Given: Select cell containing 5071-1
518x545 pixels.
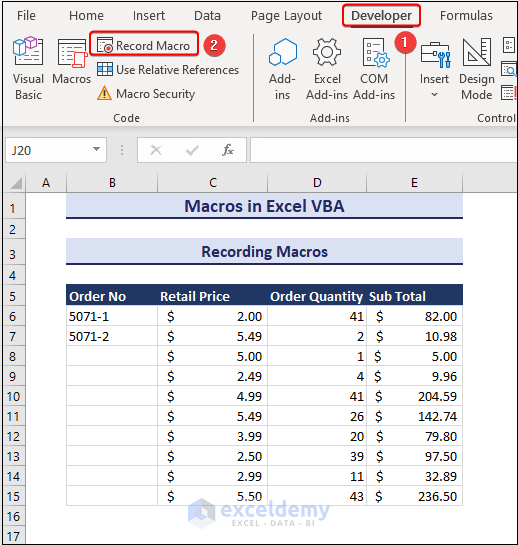Looking at the screenshot, I should point(112,316).
